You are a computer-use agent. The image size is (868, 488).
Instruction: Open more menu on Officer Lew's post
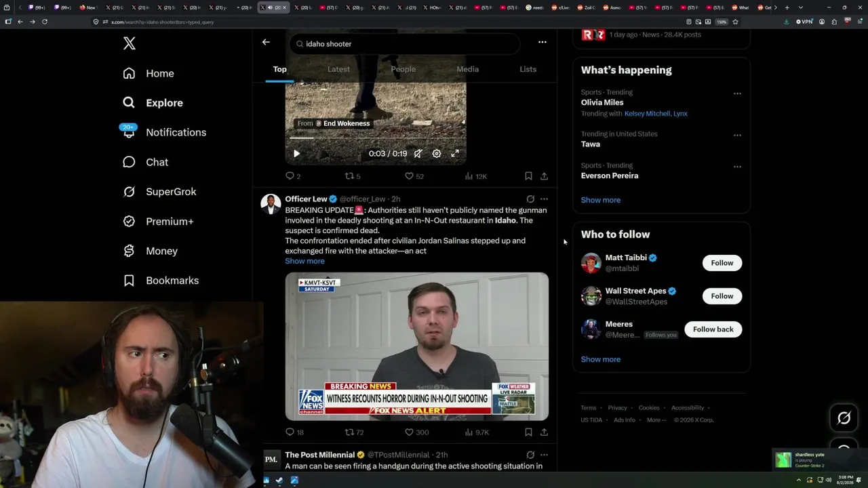[544, 199]
